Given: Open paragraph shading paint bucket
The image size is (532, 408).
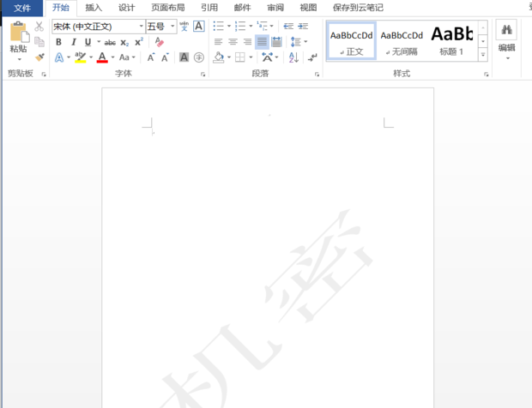Looking at the screenshot, I should 219,57.
